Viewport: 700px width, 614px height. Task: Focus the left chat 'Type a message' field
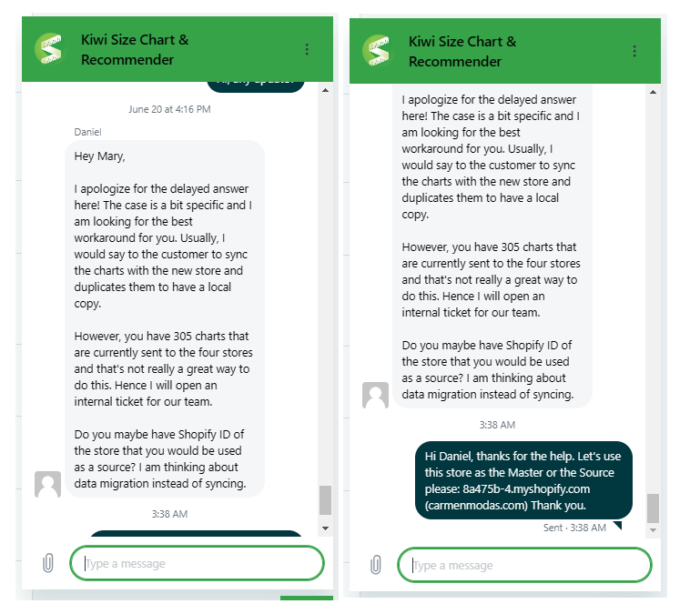(197, 563)
